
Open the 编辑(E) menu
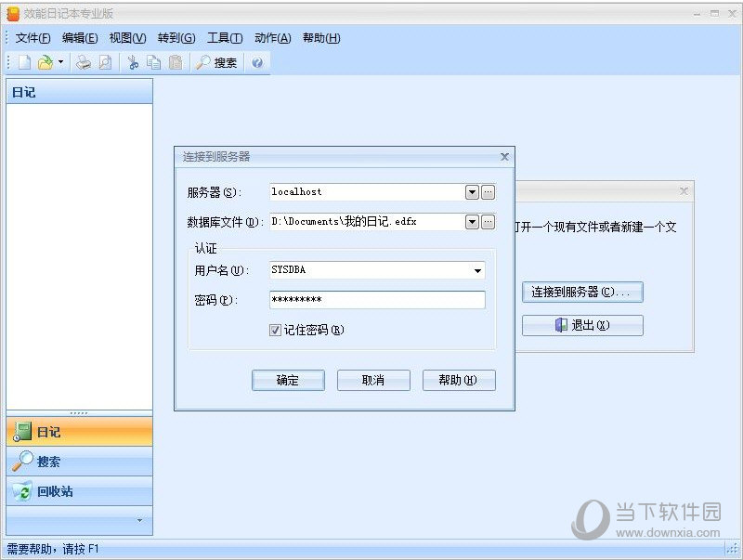(80, 38)
